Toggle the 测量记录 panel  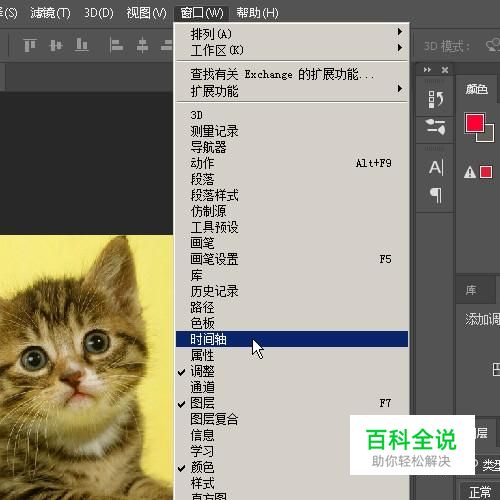pyautogui.click(x=292, y=131)
